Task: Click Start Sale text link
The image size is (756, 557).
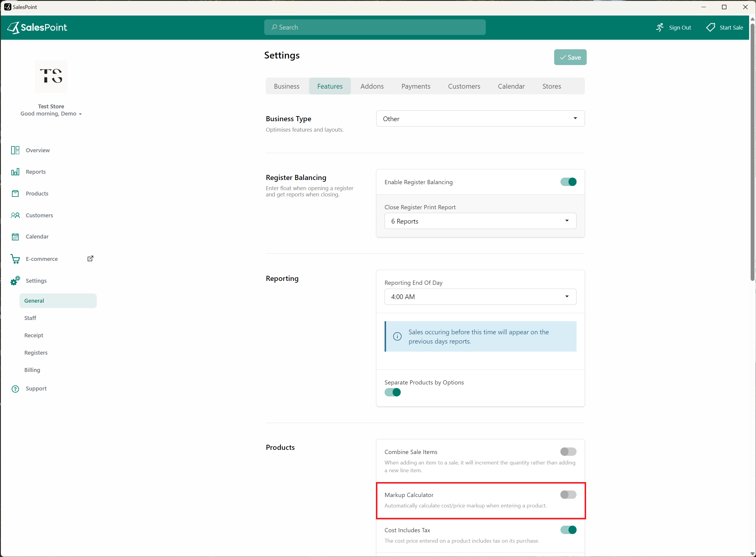Action: point(731,28)
